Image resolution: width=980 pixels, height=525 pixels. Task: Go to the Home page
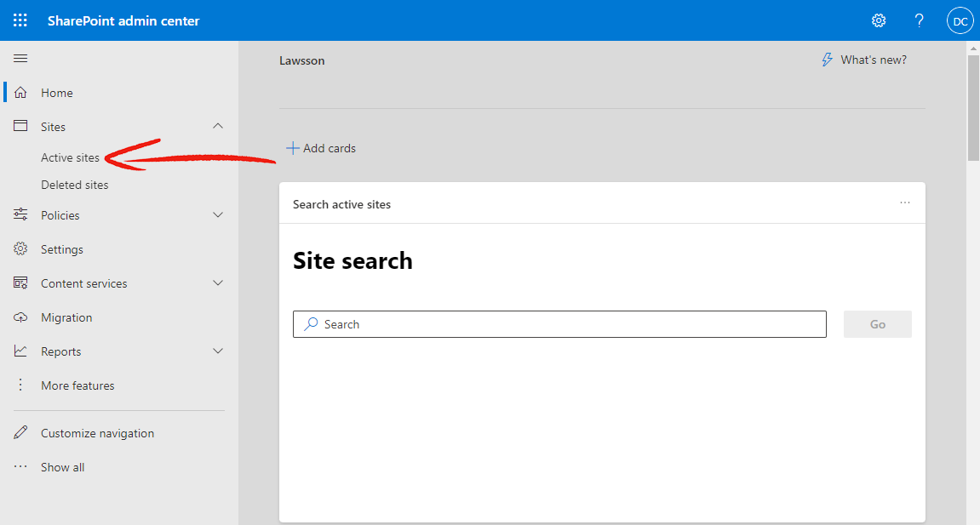57,93
